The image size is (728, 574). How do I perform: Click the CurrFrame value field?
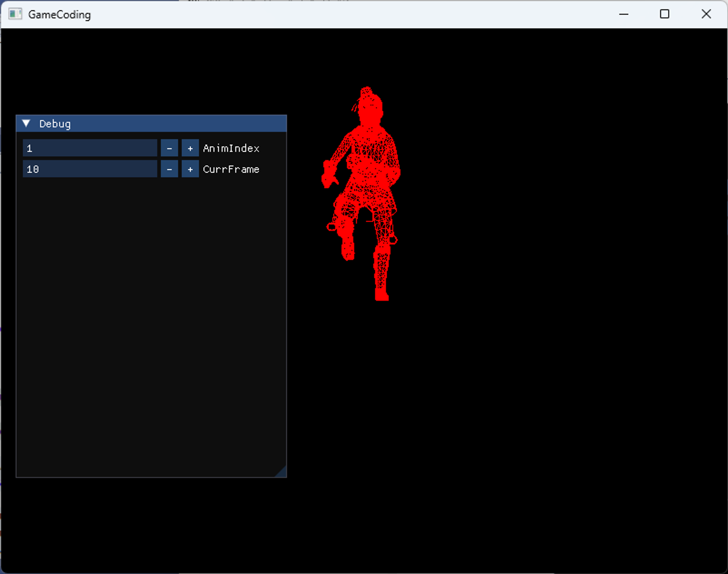(90, 169)
